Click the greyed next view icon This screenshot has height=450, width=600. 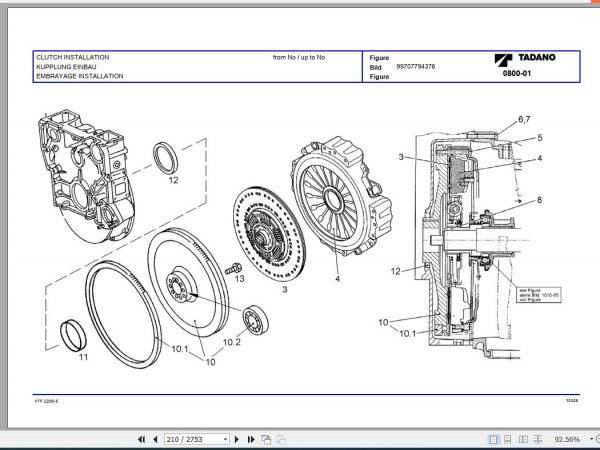click(x=281, y=439)
